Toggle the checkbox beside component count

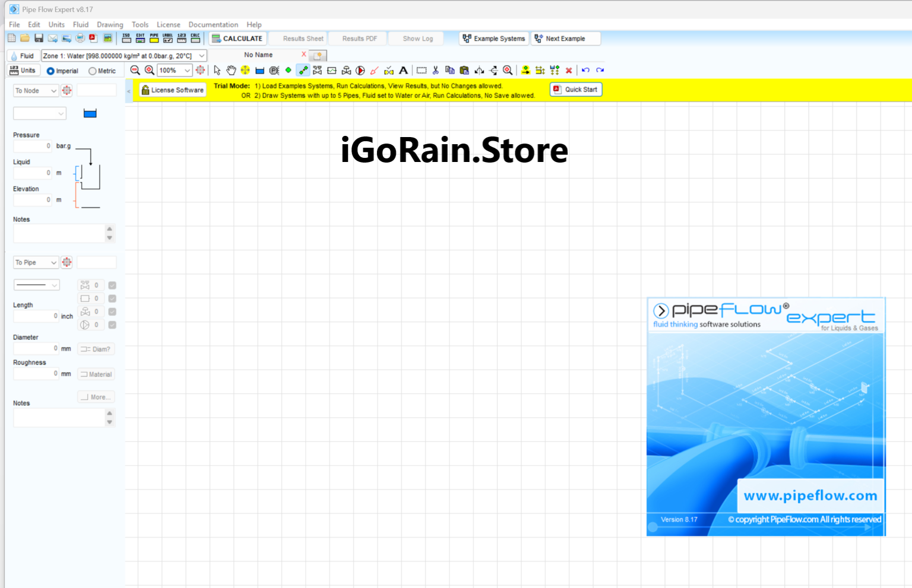(112, 298)
